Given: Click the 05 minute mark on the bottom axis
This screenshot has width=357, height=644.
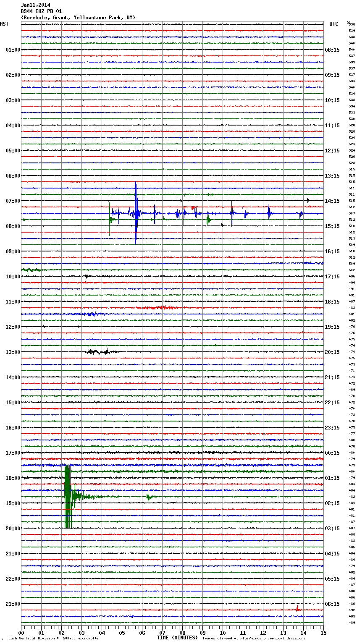Looking at the screenshot, I should [122, 633].
